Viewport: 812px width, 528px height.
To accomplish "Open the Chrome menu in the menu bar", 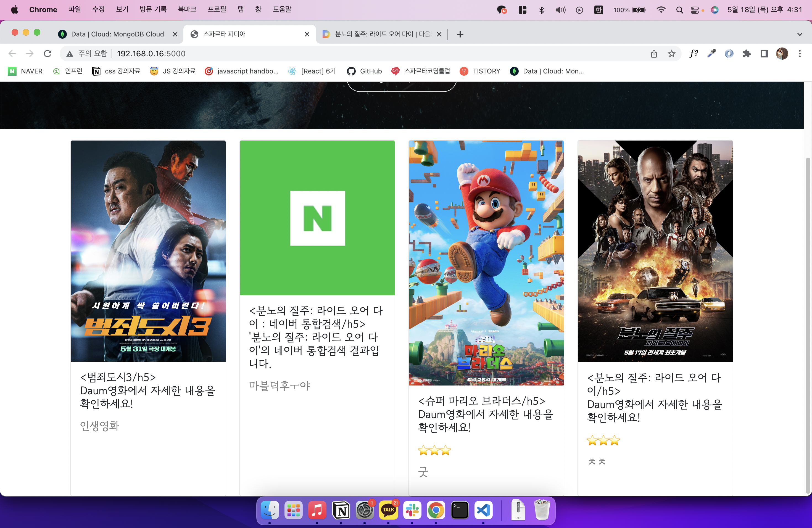I will (x=43, y=10).
